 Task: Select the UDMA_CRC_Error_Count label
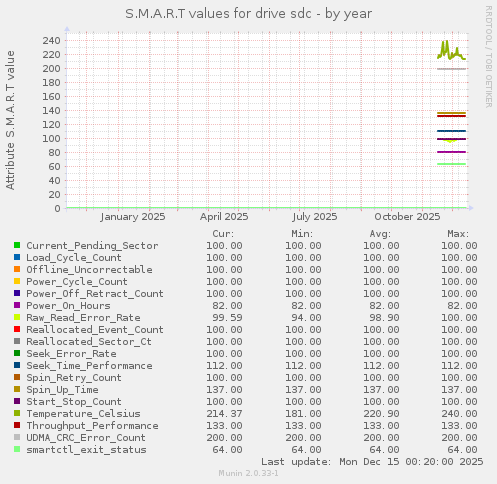click(86, 438)
